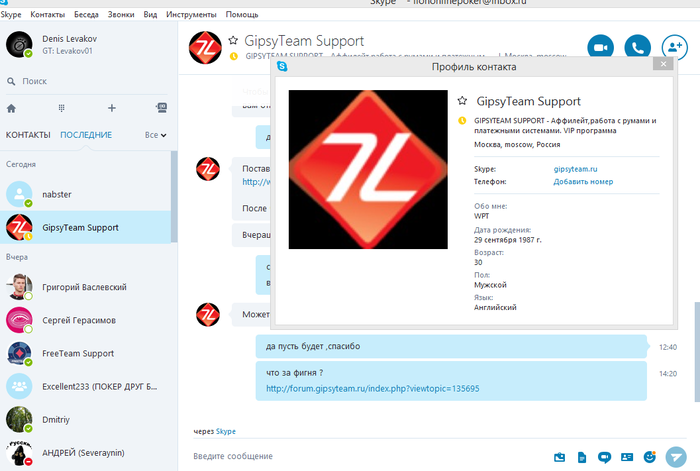700x471 pixels.
Task: Open chat with Сергей Герасимов
Action: 85,320
